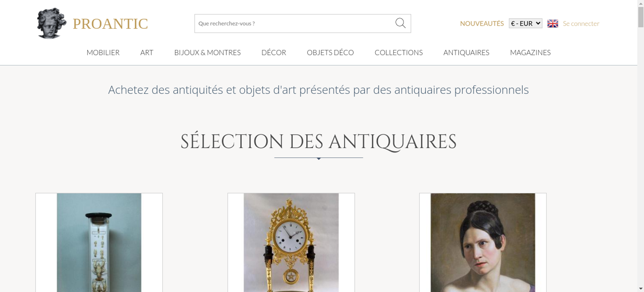Open the currency EUR dropdown

[526, 23]
